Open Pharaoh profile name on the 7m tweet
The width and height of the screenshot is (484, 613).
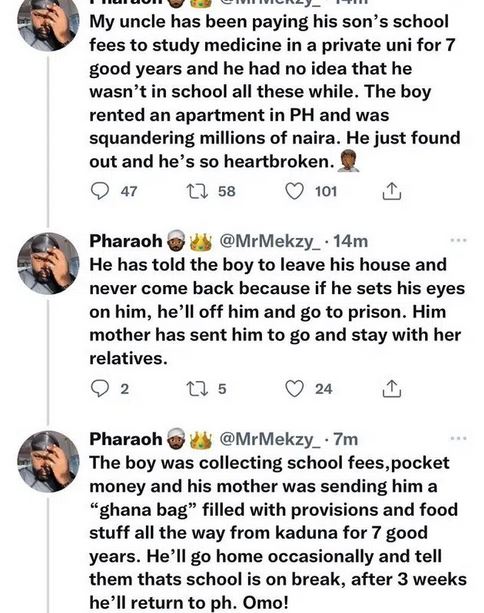tap(125, 439)
